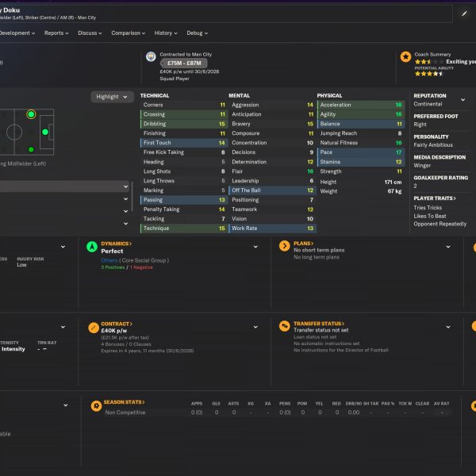Expand the Dynamics panel chevron
The width and height of the screenshot is (476, 476).
coord(255,247)
